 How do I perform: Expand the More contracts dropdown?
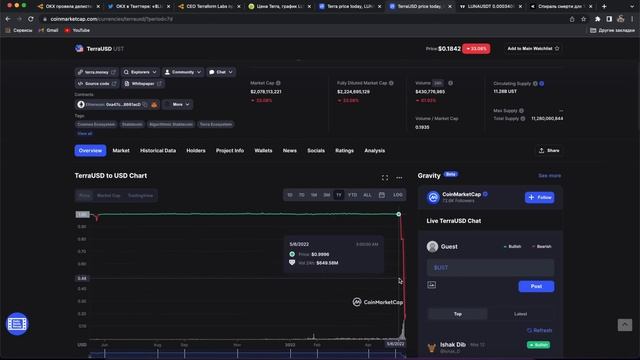coord(178,104)
